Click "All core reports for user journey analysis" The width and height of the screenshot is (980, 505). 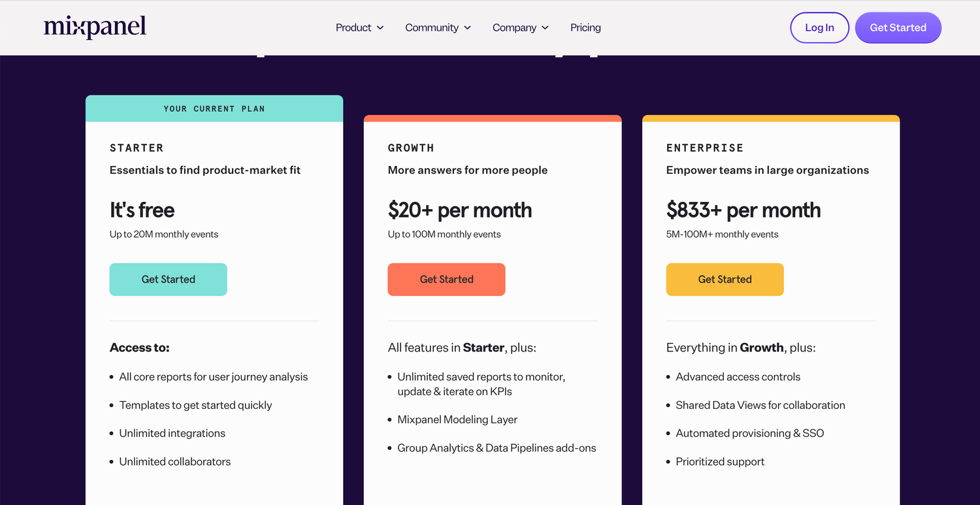pyautogui.click(x=214, y=377)
